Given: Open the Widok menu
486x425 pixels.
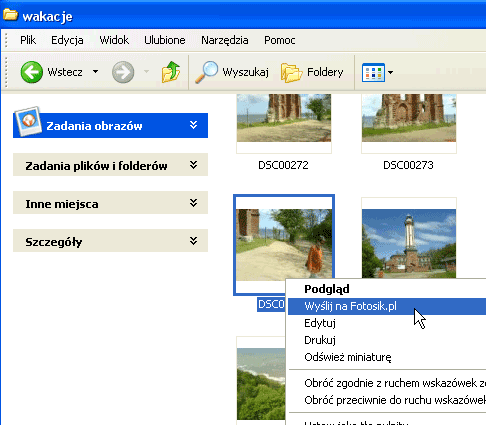Looking at the screenshot, I should (x=114, y=40).
